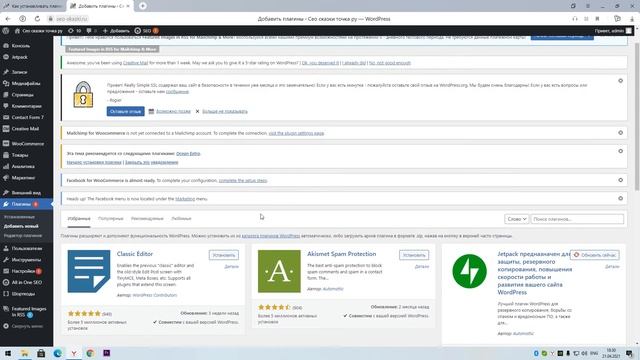This screenshot has width=640, height=360.
Task: Select Добавить новый submenu item
Action: tap(21, 226)
